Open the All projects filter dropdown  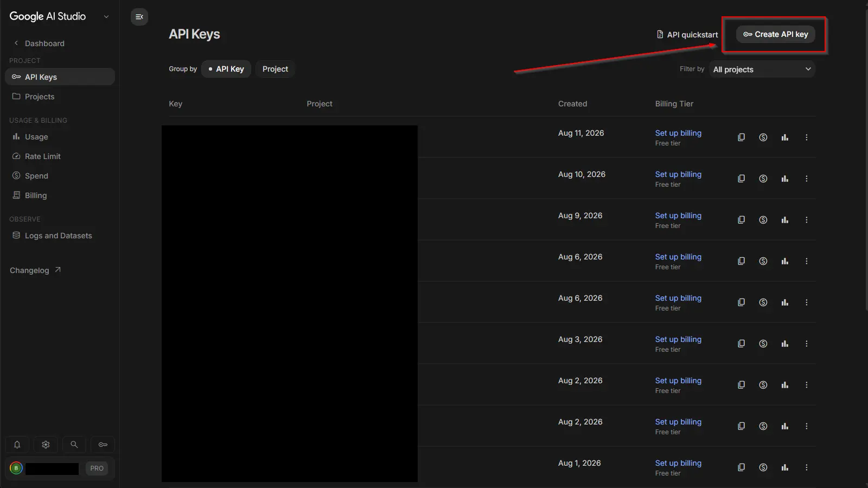coord(762,69)
